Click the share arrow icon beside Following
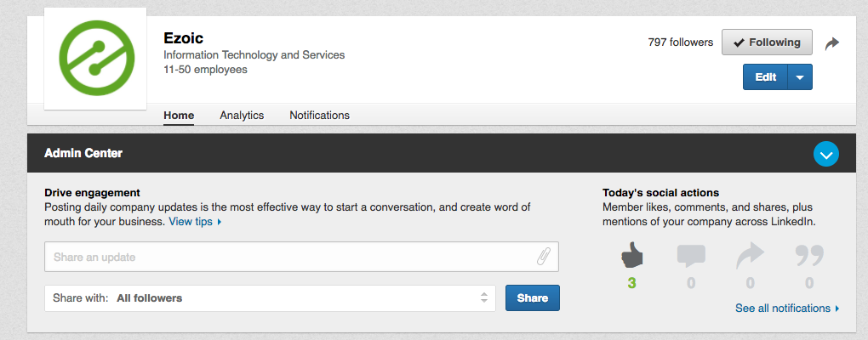The width and height of the screenshot is (868, 340). coord(832,42)
